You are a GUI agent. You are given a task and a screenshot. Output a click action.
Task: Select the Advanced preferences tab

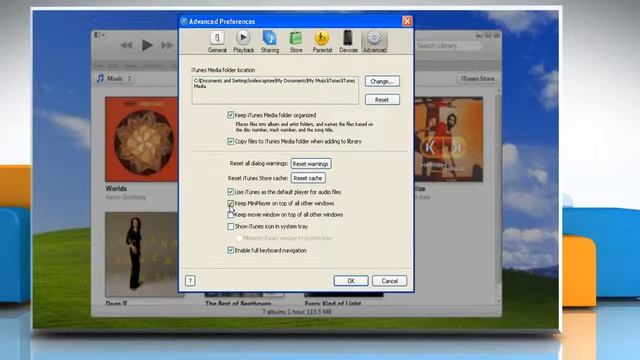tap(375, 42)
